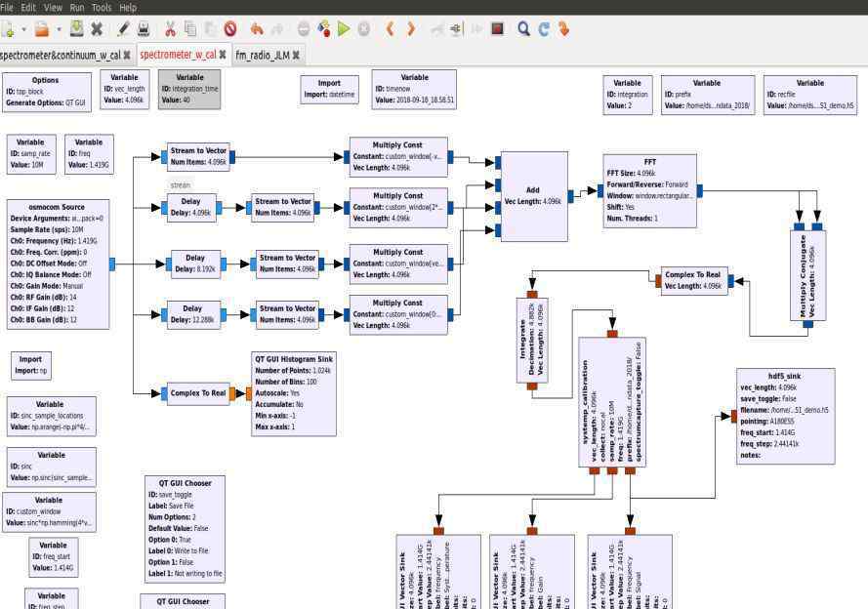Select the timenow Variable block
Screen dimensions: 868x609
pyautogui.click(x=414, y=89)
